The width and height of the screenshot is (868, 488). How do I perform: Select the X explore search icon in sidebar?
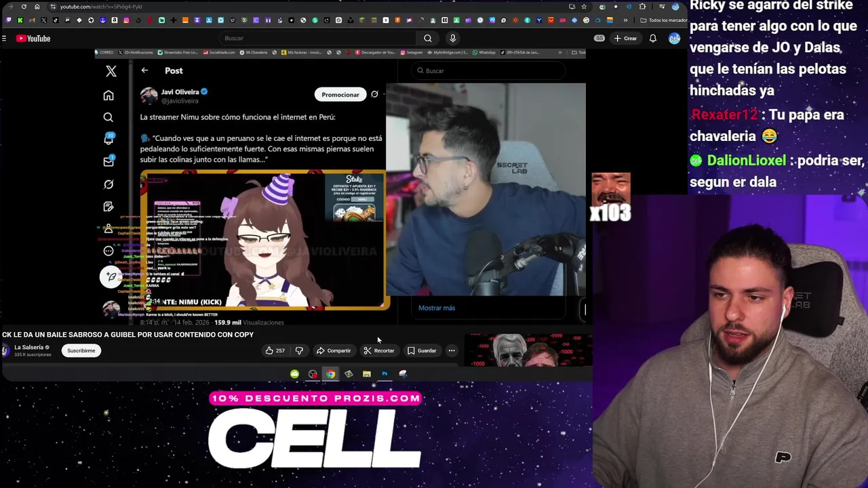108,118
